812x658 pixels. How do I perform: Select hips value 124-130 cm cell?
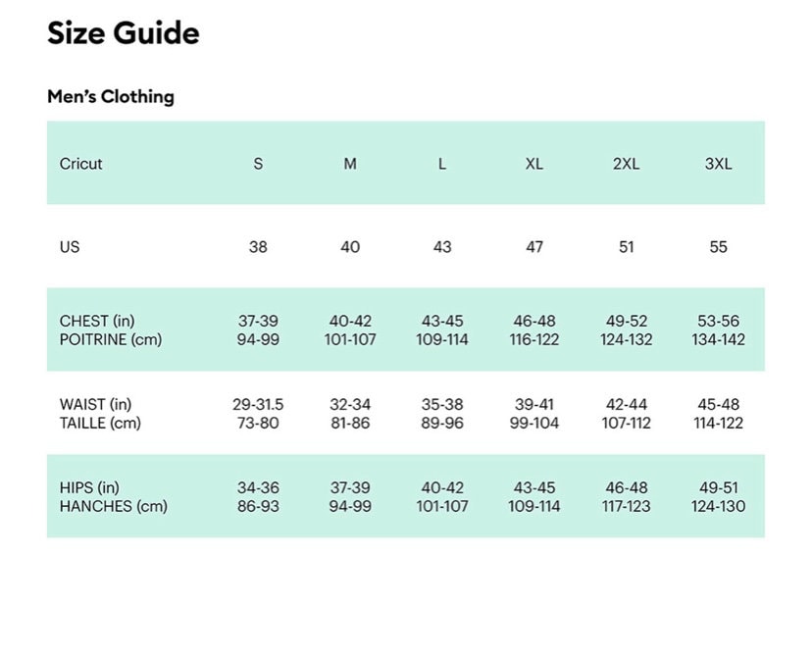click(x=718, y=506)
